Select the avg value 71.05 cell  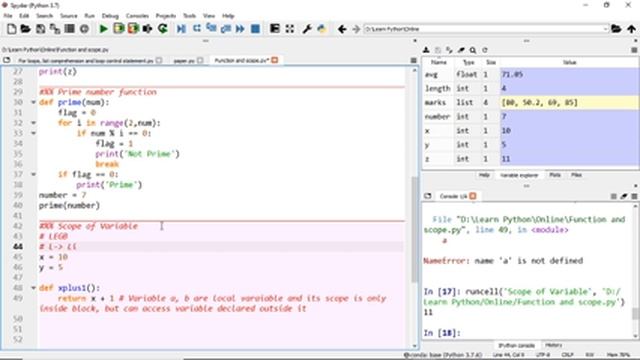pos(569,74)
